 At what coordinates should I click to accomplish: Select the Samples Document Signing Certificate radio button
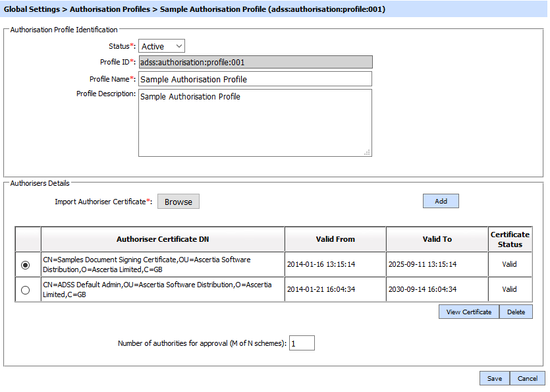pos(26,265)
